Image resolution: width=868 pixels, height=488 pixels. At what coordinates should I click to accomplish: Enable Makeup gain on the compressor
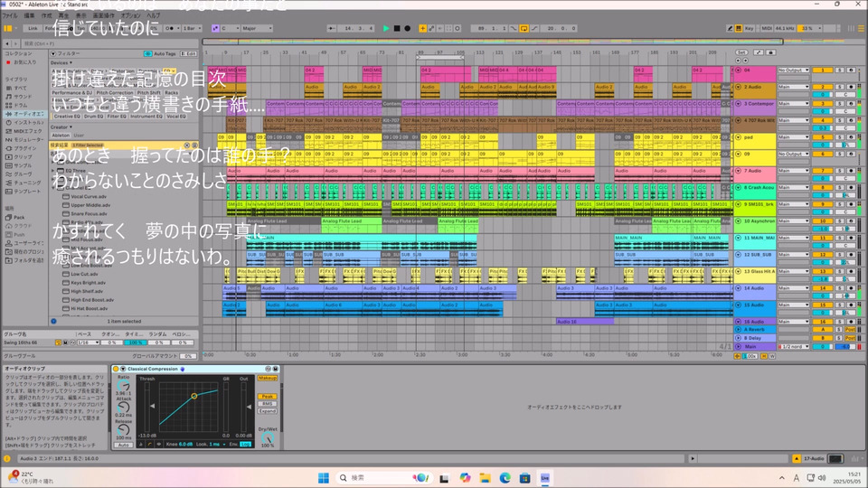[267, 378]
